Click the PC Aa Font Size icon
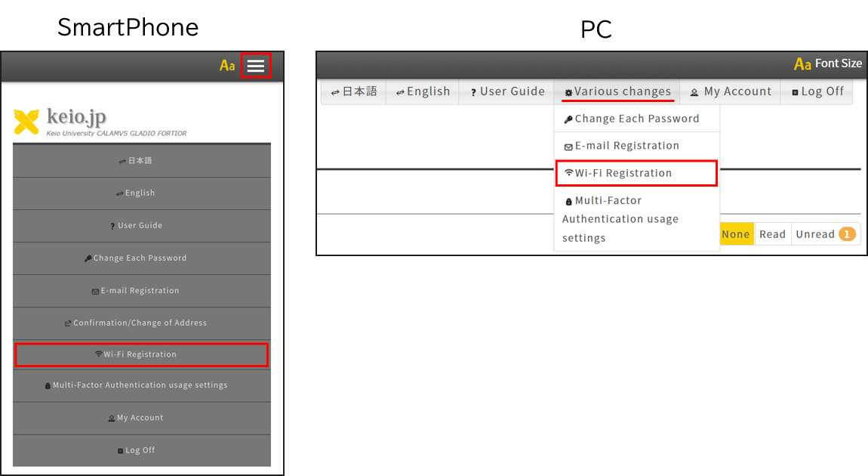The height and width of the screenshot is (476, 868). 802,64
